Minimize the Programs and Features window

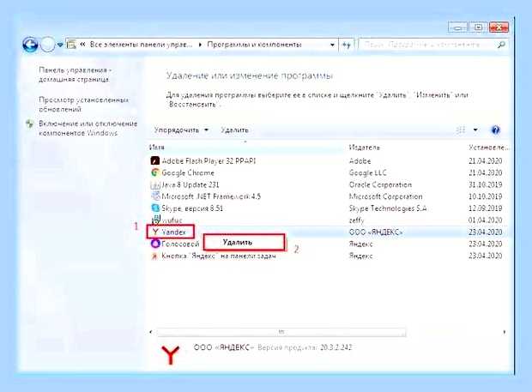(x=457, y=27)
